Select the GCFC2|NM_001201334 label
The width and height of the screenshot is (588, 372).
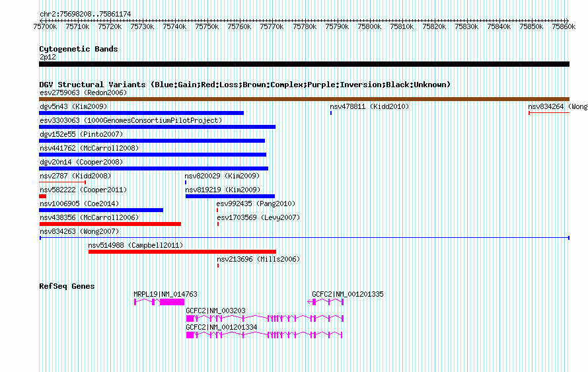(x=221, y=327)
